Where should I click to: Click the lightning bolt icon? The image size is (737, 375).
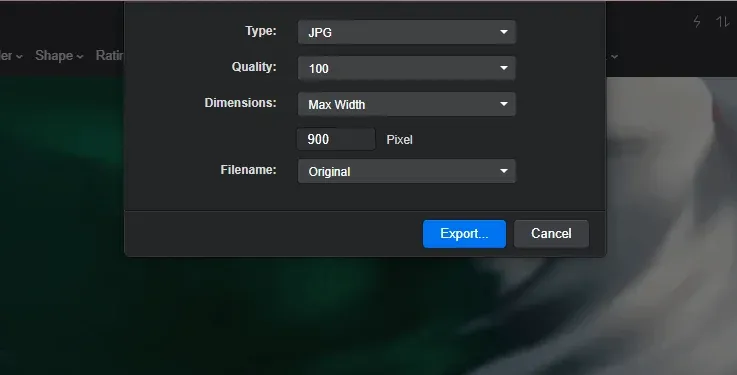(x=697, y=22)
